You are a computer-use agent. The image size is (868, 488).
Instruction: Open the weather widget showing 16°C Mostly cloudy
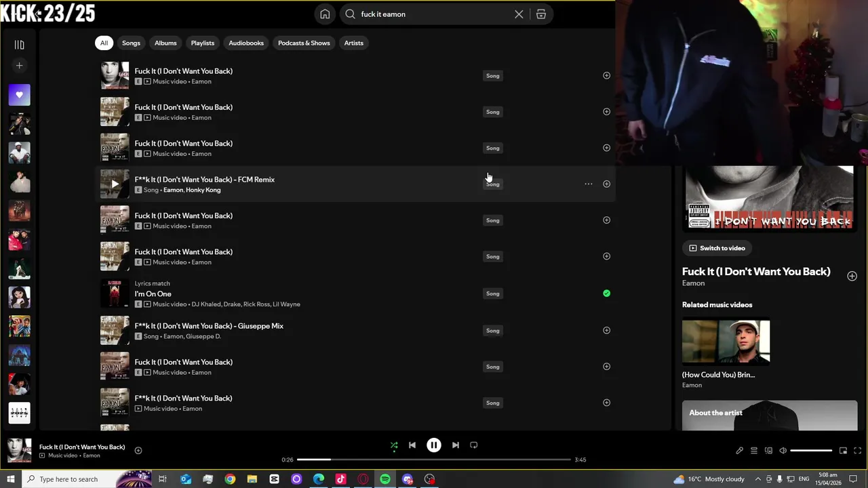709,479
